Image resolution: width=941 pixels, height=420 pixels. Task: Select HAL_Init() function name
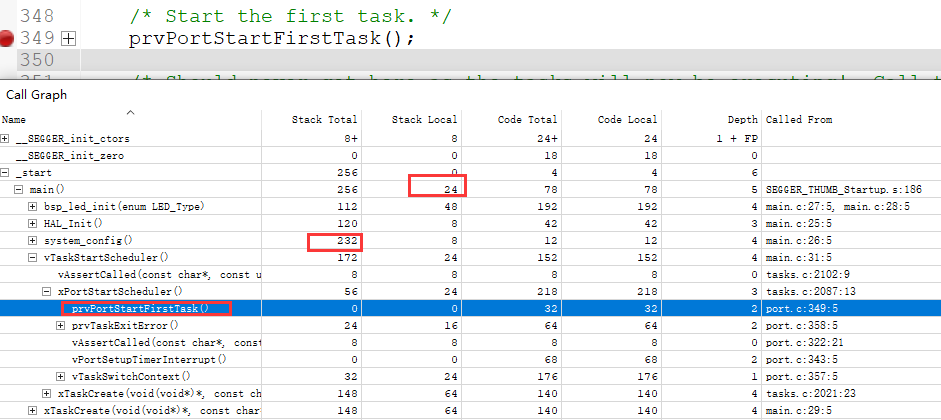(73, 224)
